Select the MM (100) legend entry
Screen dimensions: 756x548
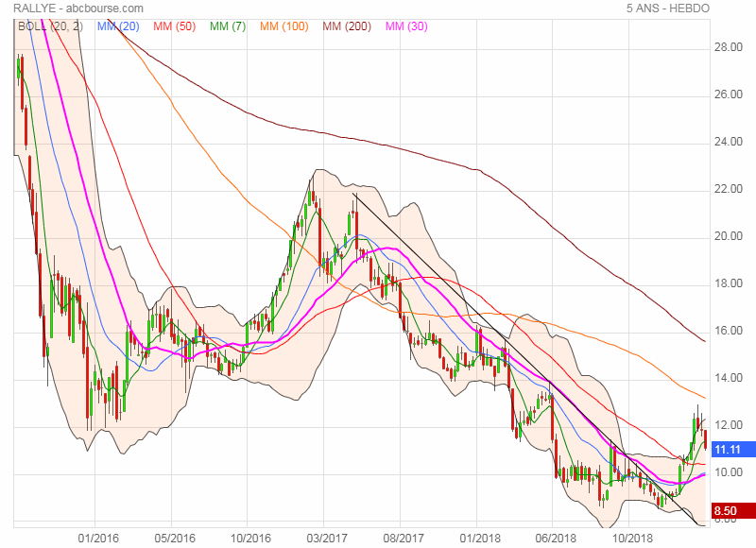point(284,26)
